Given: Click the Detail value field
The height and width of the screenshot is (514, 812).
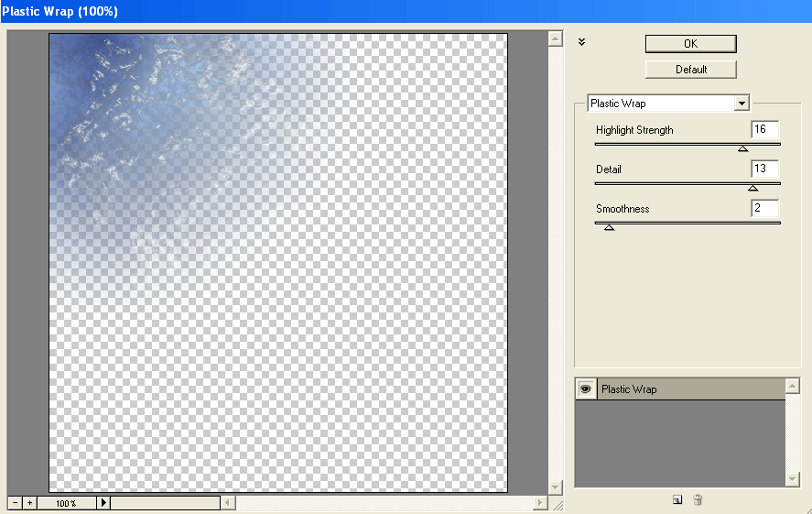Looking at the screenshot, I should coord(765,169).
